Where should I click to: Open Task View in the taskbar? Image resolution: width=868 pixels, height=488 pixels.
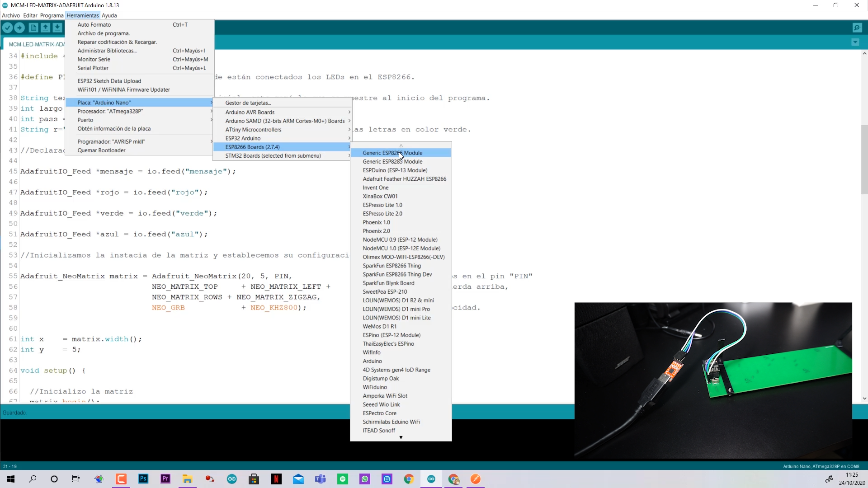[x=76, y=479]
